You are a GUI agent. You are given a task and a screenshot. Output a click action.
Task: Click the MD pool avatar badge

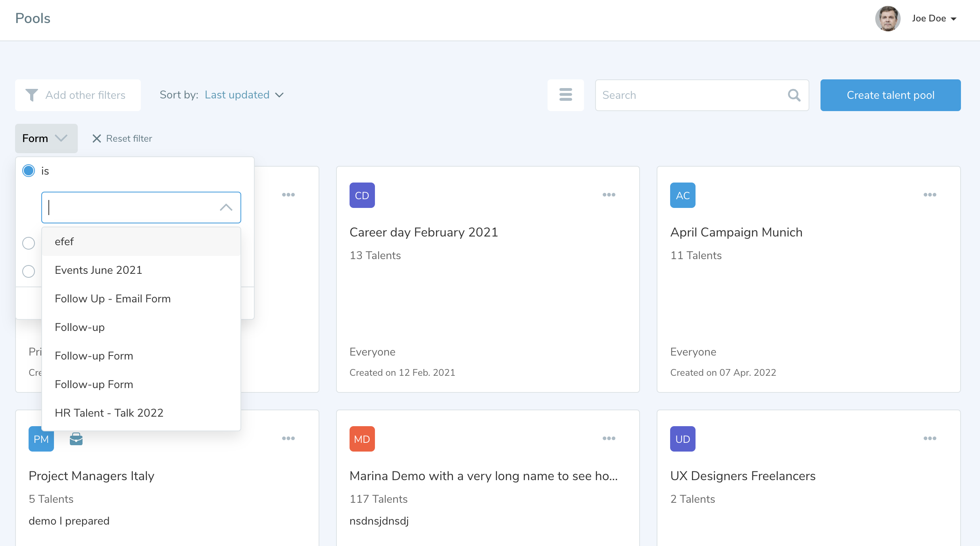(362, 439)
